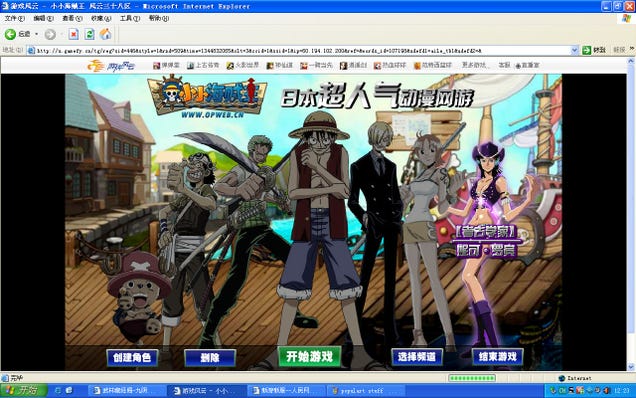Screen dimensions: 636x398
Task: Click the Home house icon
Action: [x=105, y=34]
